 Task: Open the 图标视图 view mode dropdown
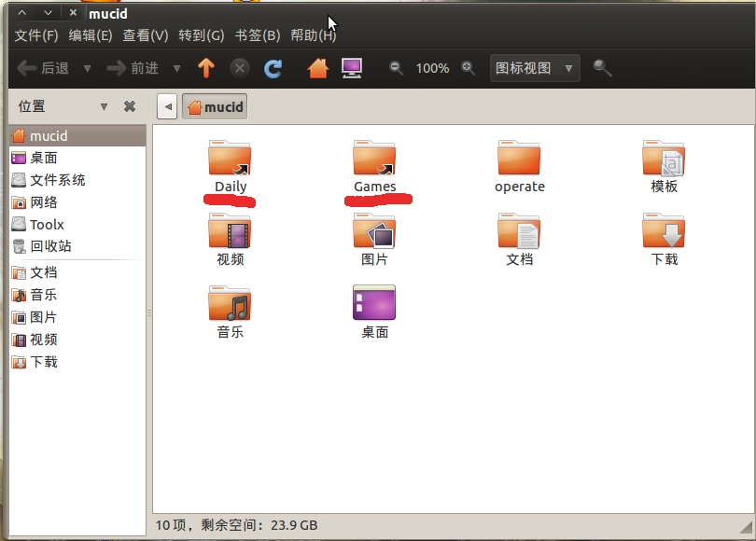click(535, 68)
